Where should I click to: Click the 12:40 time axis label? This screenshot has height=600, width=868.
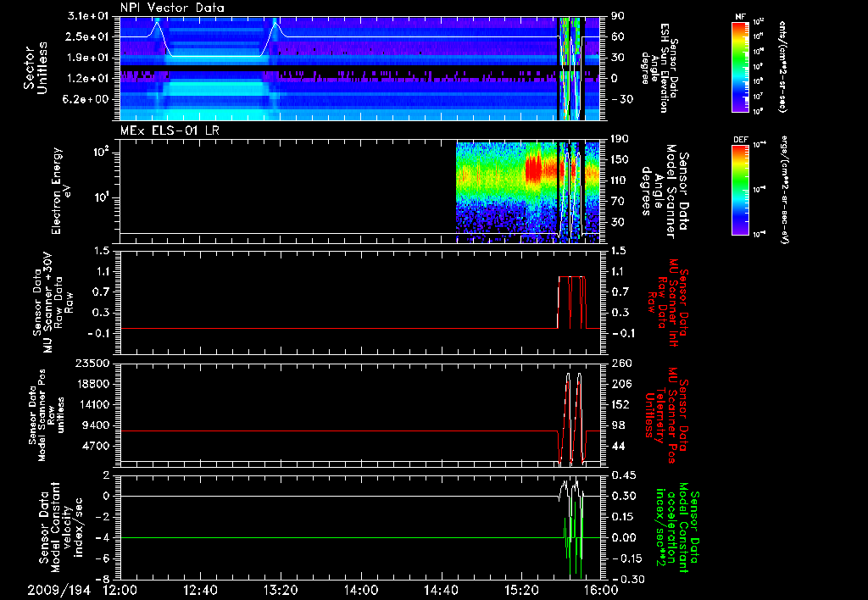(x=200, y=591)
